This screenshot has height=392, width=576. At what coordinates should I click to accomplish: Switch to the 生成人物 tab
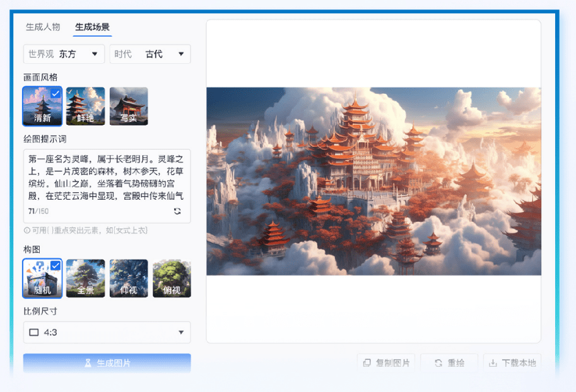[43, 27]
